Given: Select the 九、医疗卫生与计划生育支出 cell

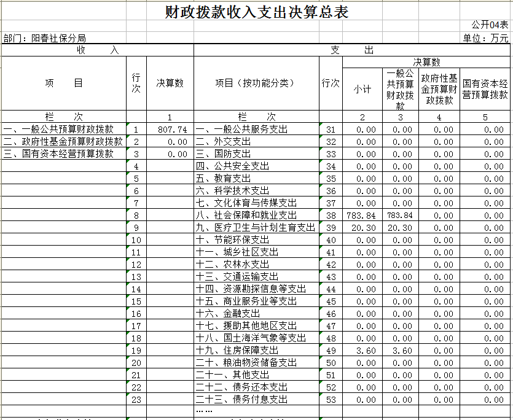Looking at the screenshot, I should 256,227.
